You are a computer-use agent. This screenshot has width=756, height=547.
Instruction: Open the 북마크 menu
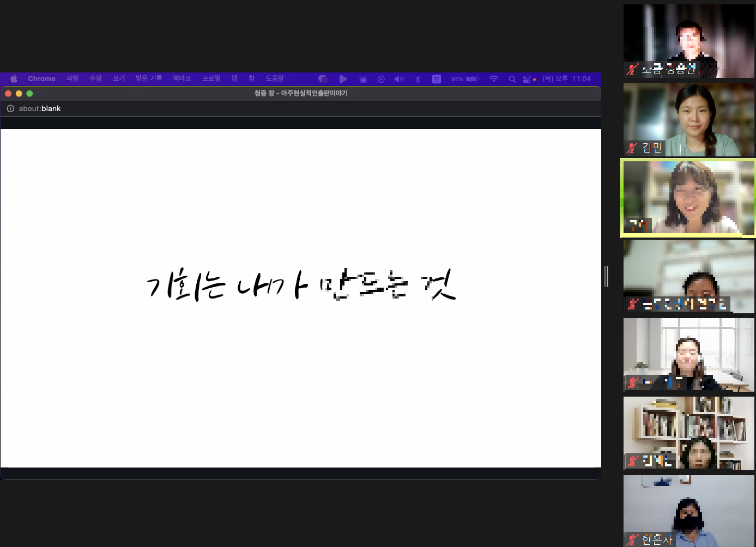[182, 78]
